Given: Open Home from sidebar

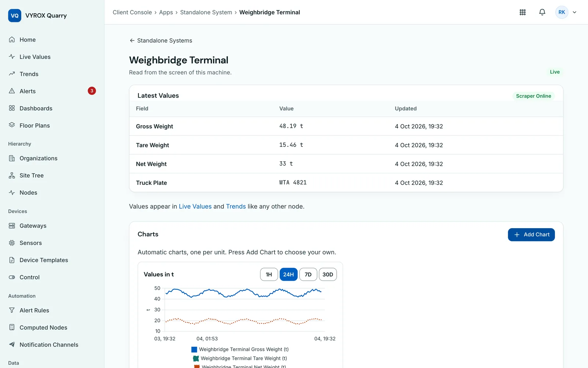Looking at the screenshot, I should pos(28,40).
